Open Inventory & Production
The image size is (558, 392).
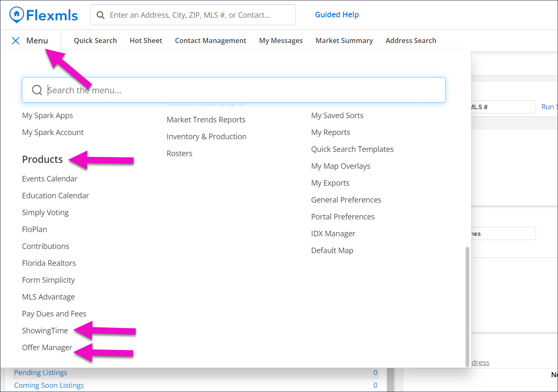coord(206,137)
